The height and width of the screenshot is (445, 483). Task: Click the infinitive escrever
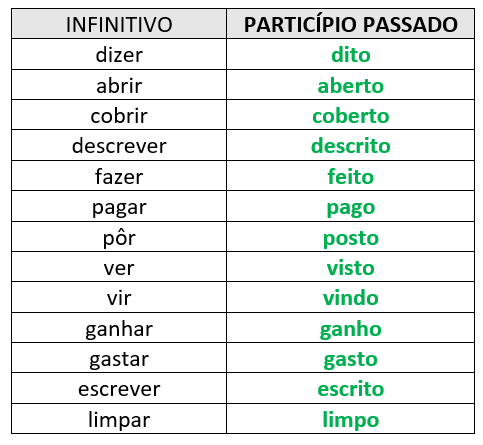119,389
